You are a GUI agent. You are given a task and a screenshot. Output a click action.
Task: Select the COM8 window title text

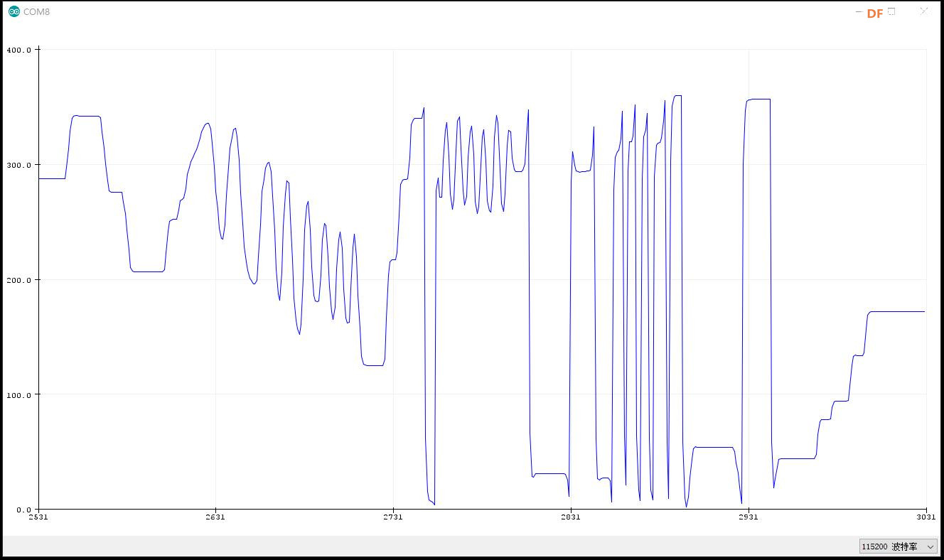36,12
